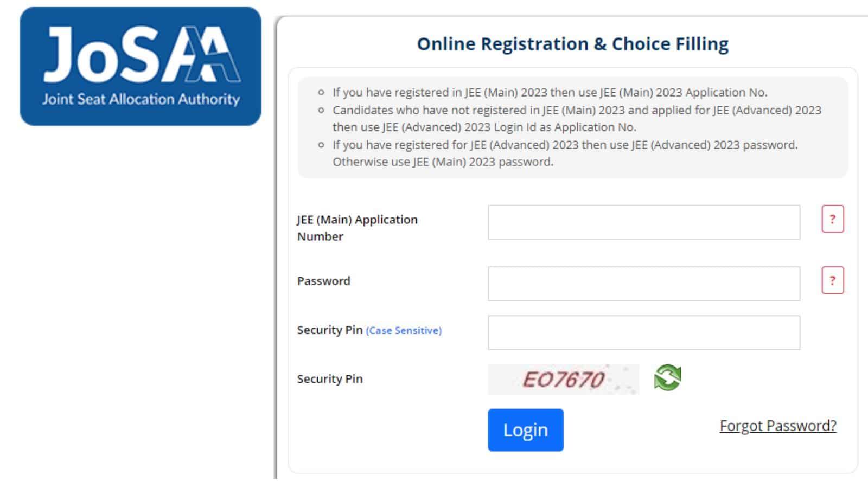Click instruction about JEE (Advanced) Login Id
The height and width of the screenshot is (488, 868).
pos(577,118)
